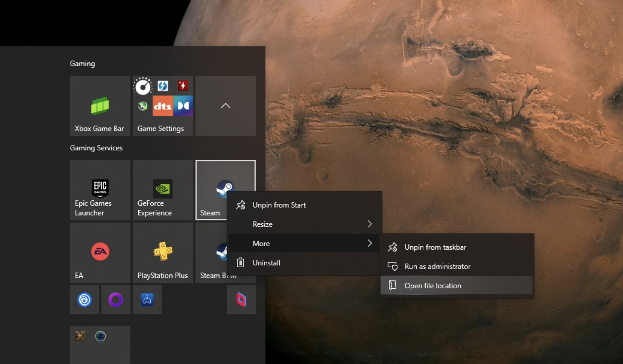Open the purple ring icon tile
Screen dimensions: 623x364
pos(116,300)
